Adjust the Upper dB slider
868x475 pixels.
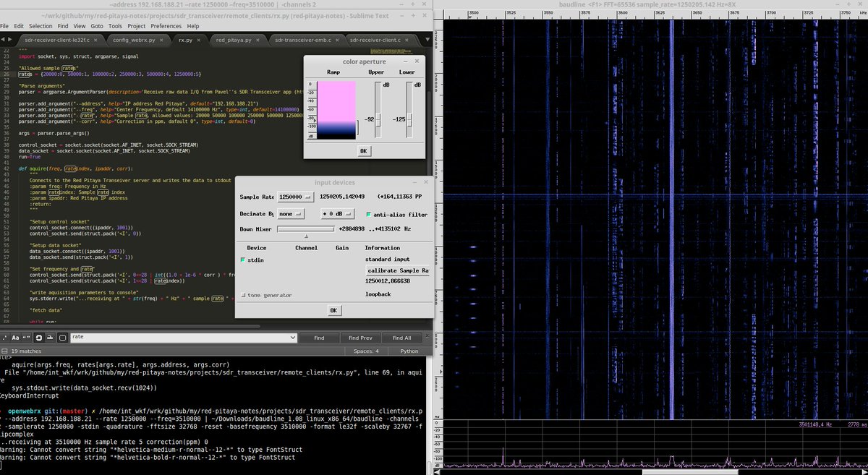tap(377, 119)
